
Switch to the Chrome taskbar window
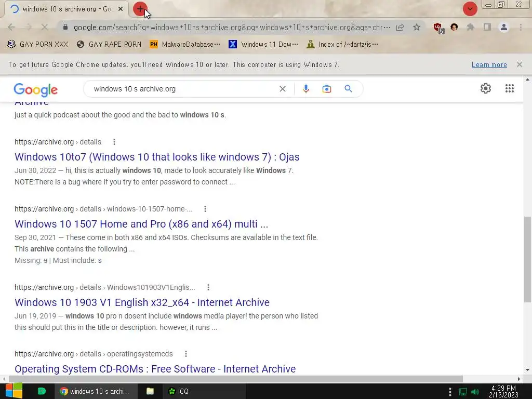point(96,391)
